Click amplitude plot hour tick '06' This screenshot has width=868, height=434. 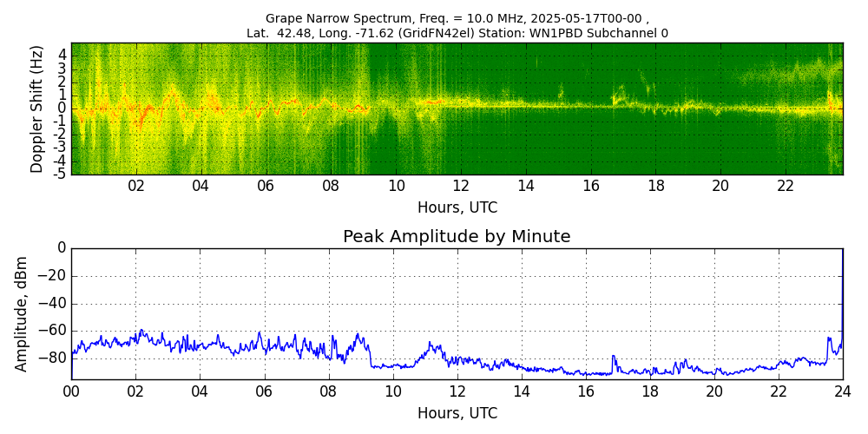(x=265, y=392)
